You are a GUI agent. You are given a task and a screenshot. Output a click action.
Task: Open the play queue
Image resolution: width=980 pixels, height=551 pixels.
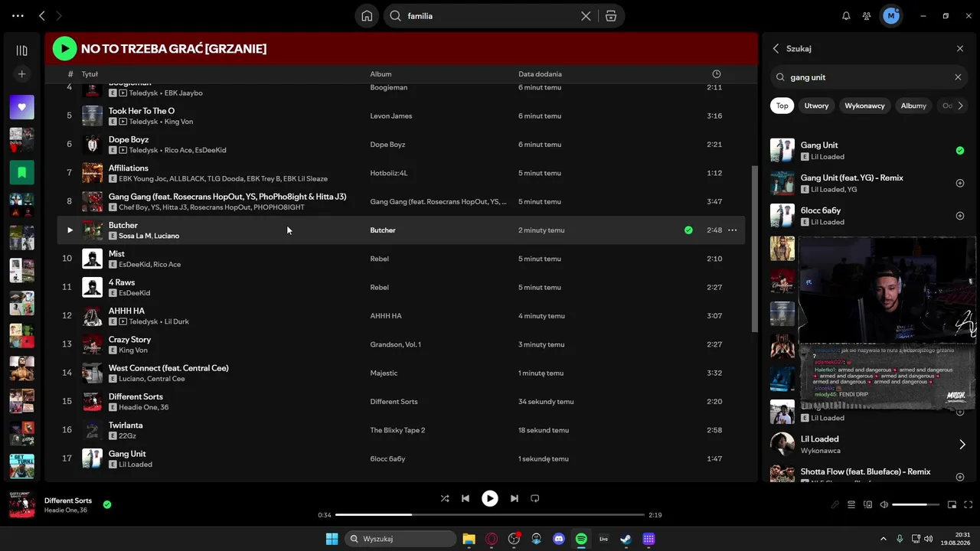coord(851,505)
